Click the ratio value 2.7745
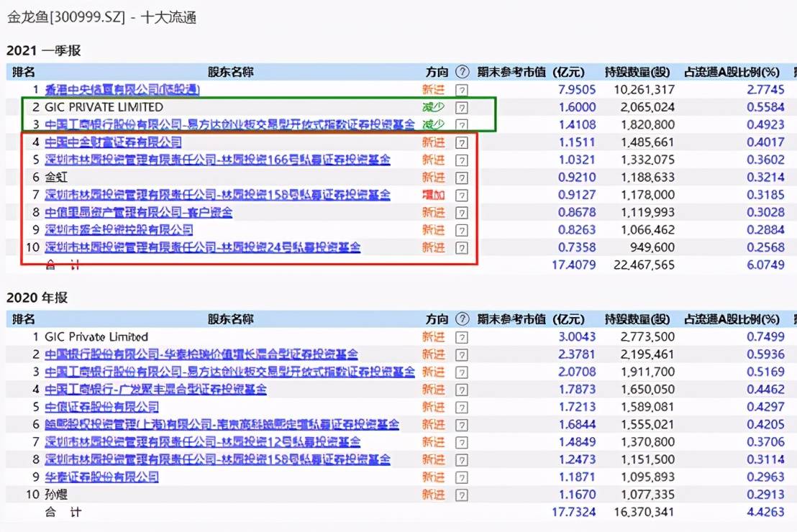 (765, 90)
